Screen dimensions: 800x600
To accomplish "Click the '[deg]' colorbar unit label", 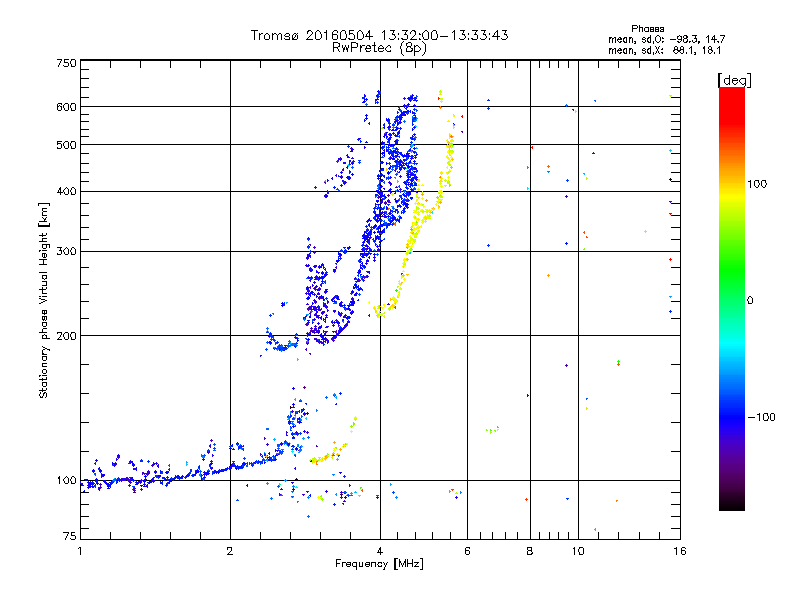I will pyautogui.click(x=734, y=80).
